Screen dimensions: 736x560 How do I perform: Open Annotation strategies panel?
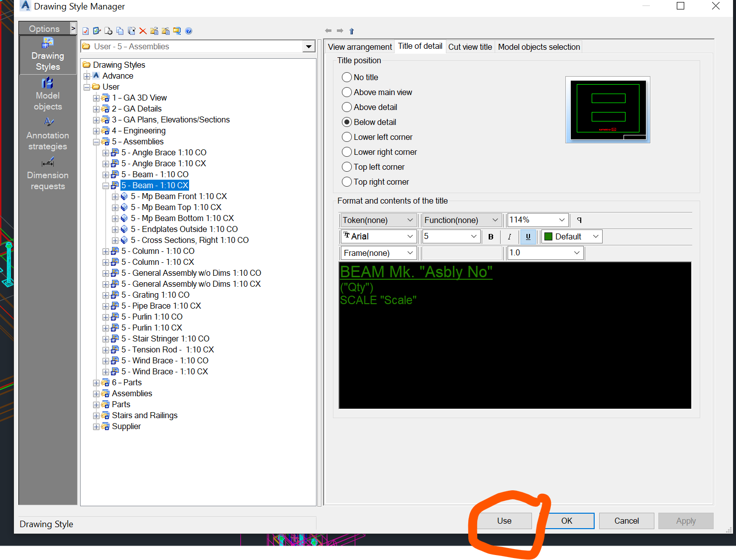tap(47, 133)
